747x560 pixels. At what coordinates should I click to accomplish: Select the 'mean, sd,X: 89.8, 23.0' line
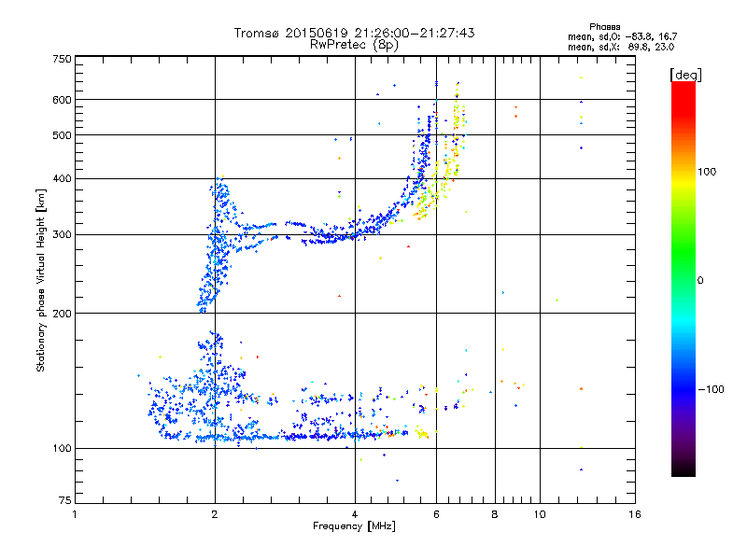pyautogui.click(x=621, y=47)
